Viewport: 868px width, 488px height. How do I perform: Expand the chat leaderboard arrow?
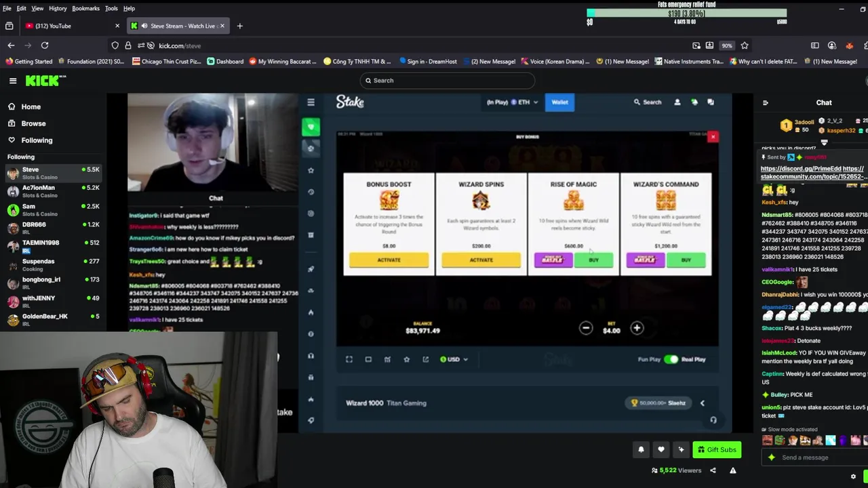pyautogui.click(x=825, y=143)
